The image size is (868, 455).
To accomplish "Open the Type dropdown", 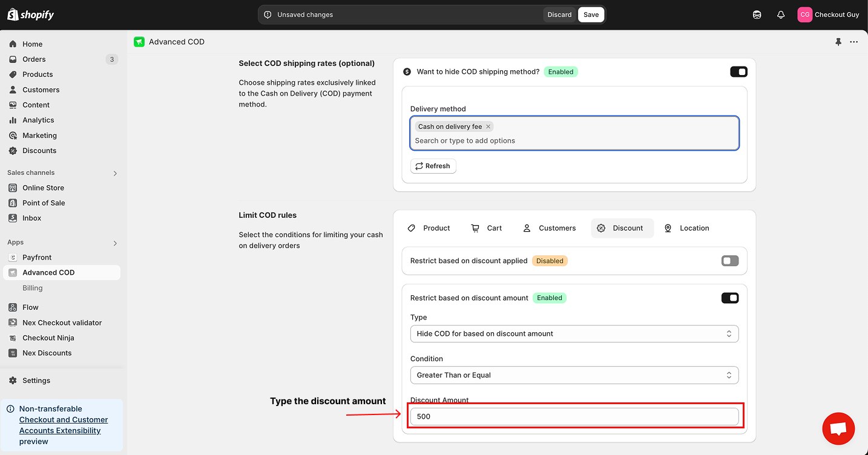I will click(x=574, y=334).
